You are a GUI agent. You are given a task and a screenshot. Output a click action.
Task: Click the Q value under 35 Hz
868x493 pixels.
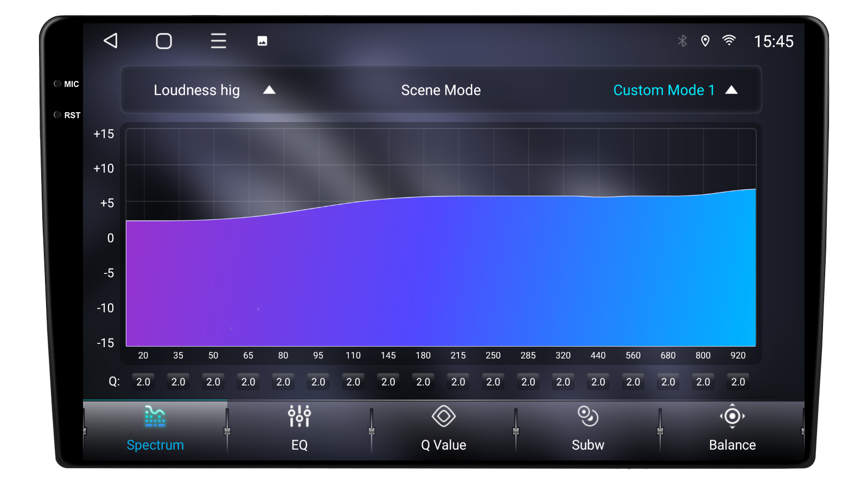[x=178, y=382]
